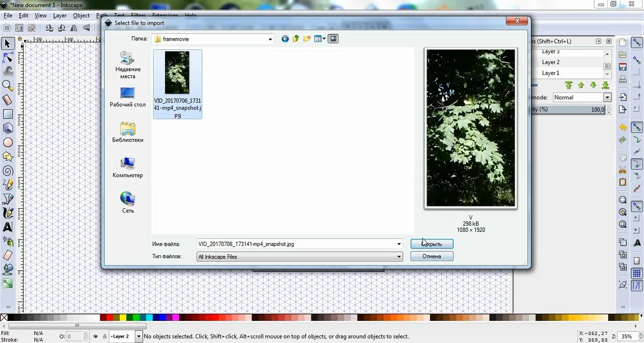Toggle snap to text baseline A icon
The image size is (644, 343).
tap(637, 243)
